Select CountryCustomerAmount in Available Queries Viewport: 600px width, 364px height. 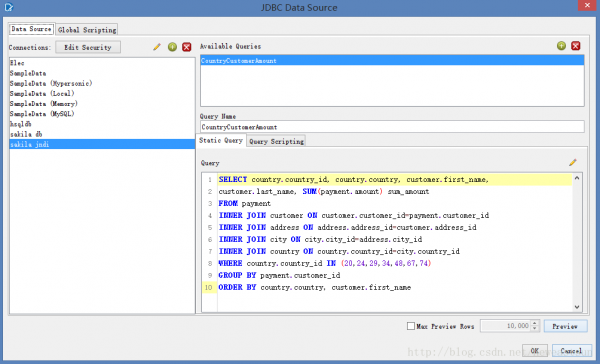(392, 60)
